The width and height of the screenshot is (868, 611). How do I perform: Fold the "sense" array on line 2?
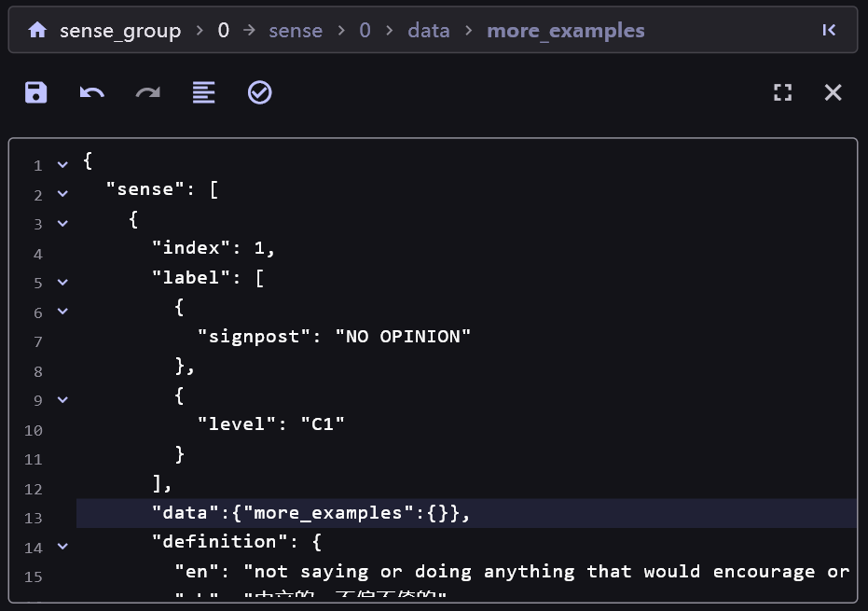point(62,194)
